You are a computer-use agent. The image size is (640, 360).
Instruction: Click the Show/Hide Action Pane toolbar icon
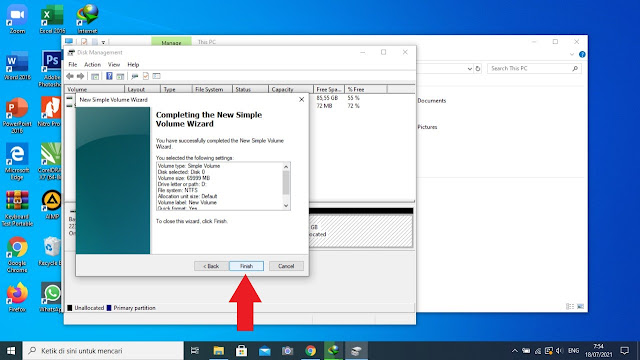(120, 76)
